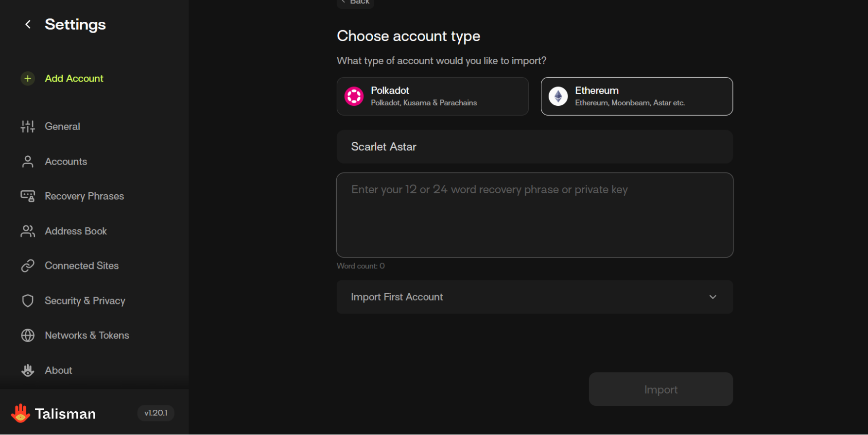Click the back arrow beside Settings
The image size is (868, 435).
point(28,24)
